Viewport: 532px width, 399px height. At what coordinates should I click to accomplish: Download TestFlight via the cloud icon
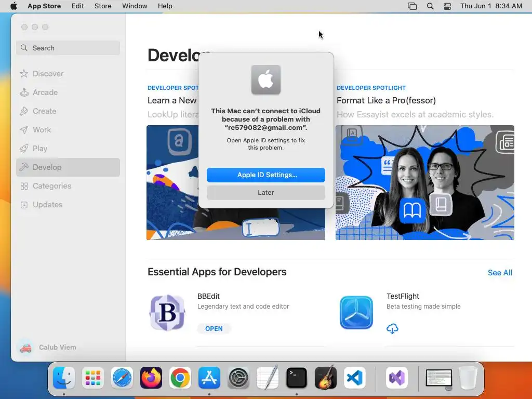[392, 328]
